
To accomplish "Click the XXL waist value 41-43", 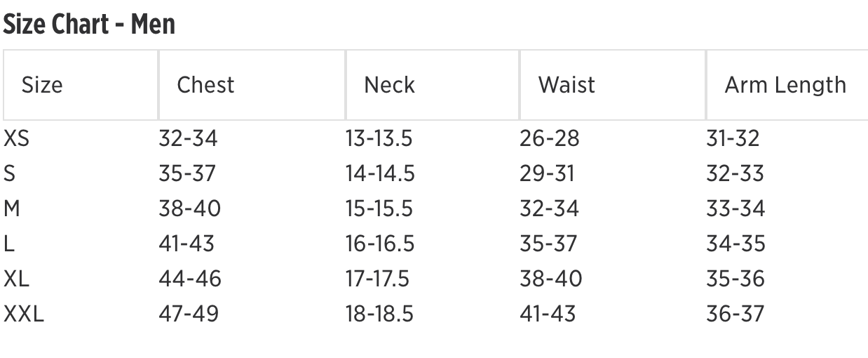I will tap(547, 314).
